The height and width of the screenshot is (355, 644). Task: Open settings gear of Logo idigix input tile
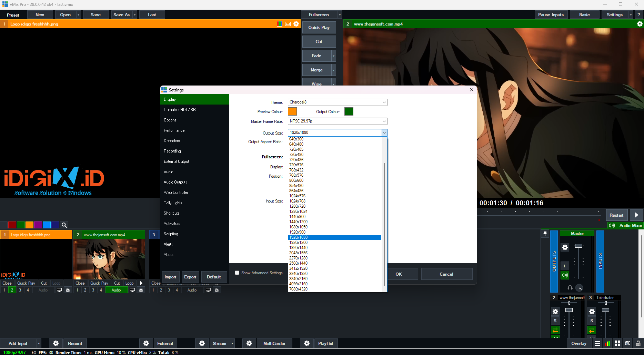(x=68, y=290)
